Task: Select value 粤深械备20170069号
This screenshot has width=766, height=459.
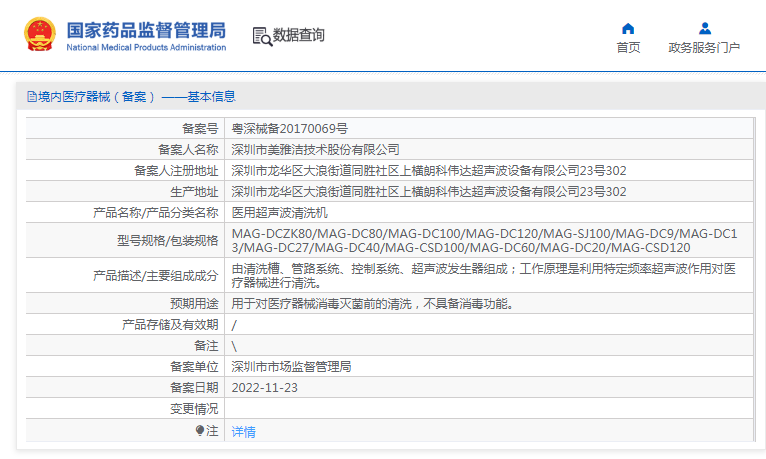Action: pos(289,129)
